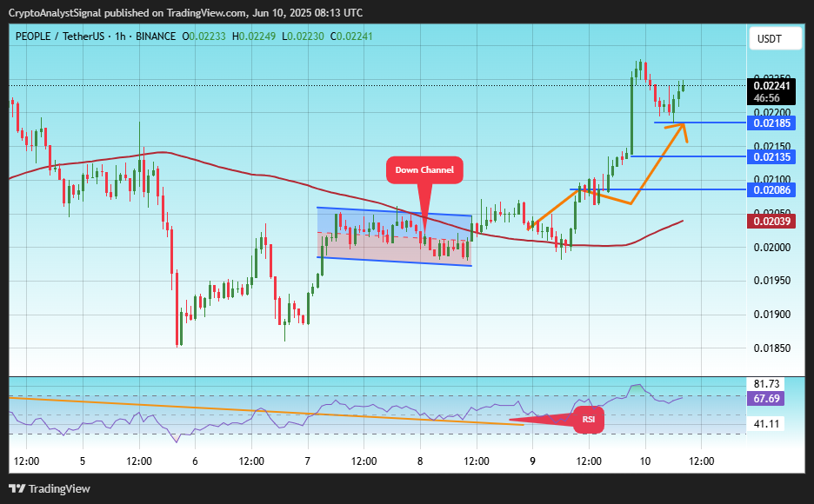The image size is (814, 504).
Task: Click the date 6 on time axis
Action: coord(195,461)
